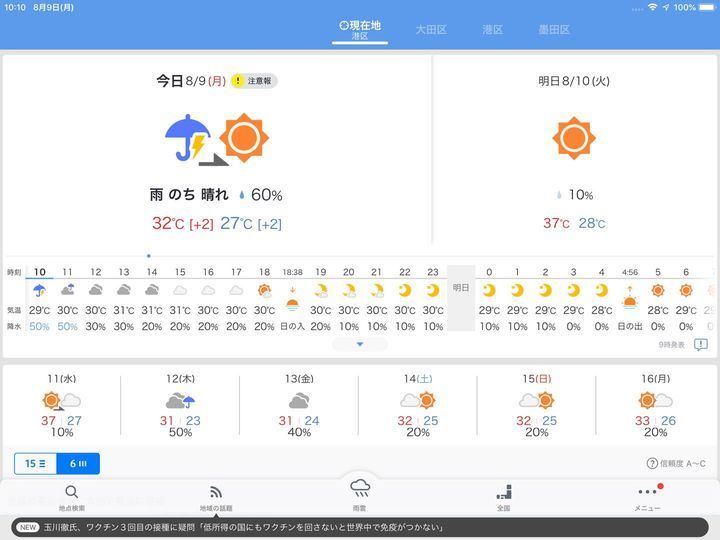The height and width of the screenshot is (540, 720).
Task: Switch to 6-day column view
Action: 78,464
